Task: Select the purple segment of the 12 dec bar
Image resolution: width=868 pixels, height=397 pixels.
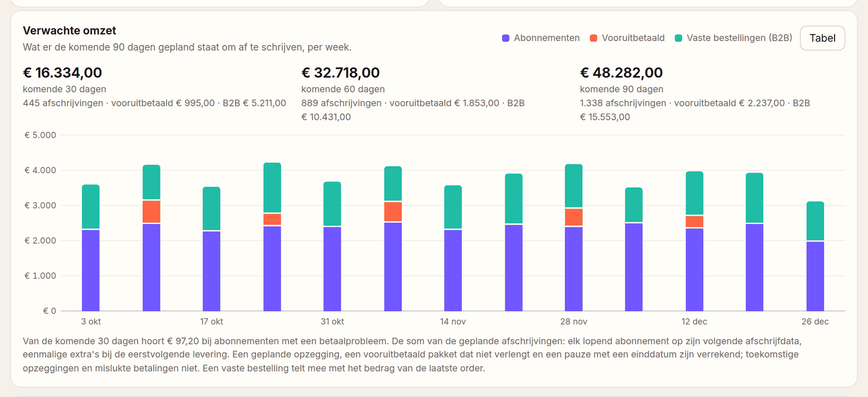Action: coord(694,270)
